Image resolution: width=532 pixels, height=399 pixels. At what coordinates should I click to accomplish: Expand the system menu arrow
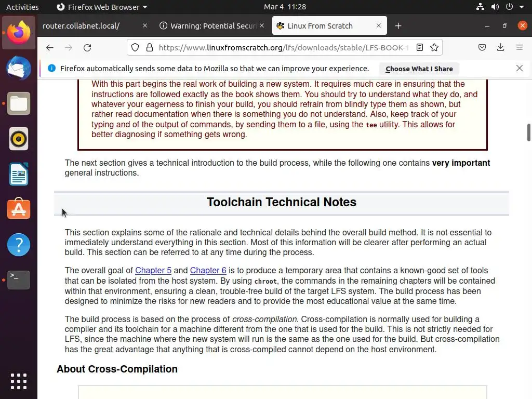522,7
